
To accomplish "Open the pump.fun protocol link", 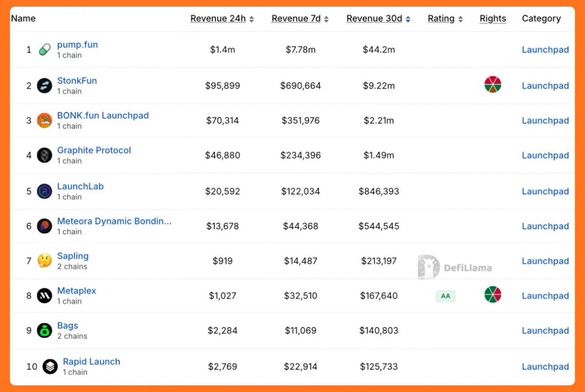I will coord(78,45).
